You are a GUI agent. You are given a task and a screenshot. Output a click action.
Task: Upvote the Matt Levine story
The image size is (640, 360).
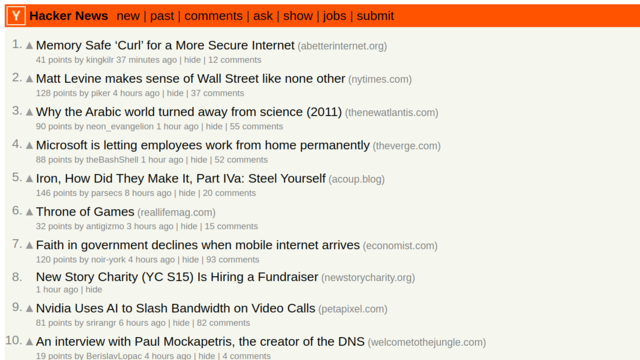[29, 79]
